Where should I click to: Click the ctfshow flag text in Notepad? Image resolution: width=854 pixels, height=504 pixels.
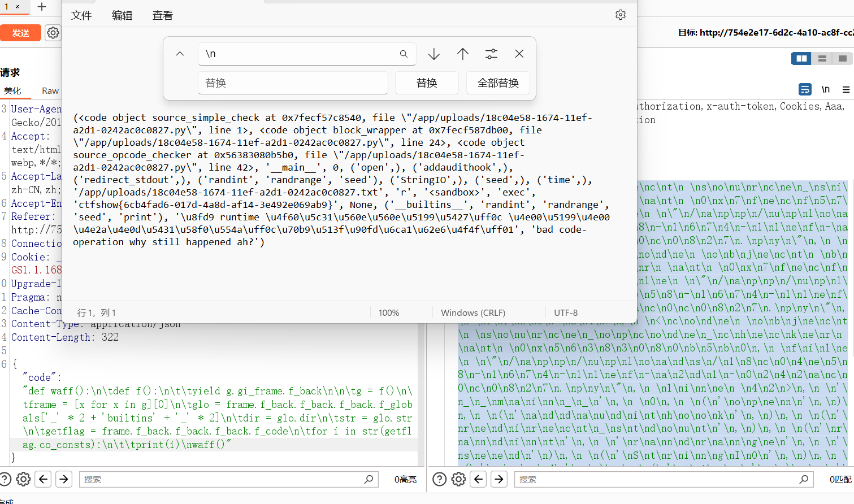pyautogui.click(x=206, y=205)
